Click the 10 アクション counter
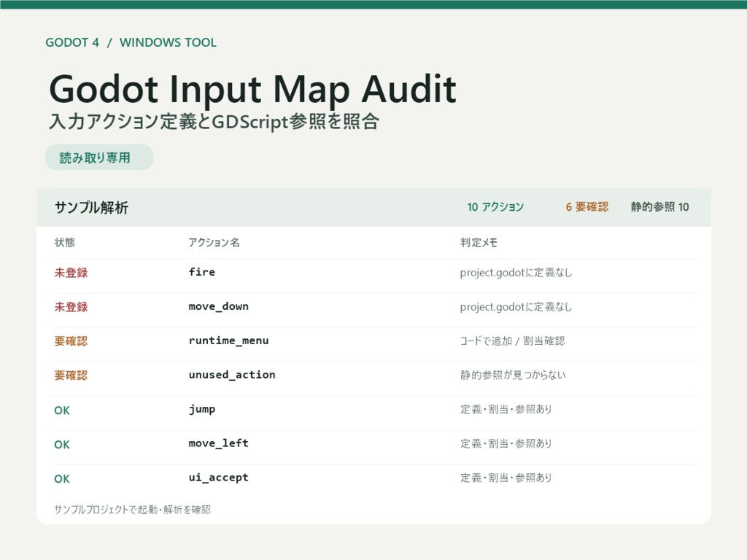The height and width of the screenshot is (560, 747). (495, 206)
